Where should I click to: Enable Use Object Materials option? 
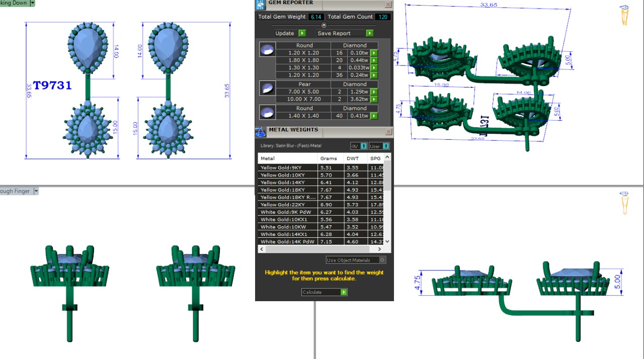[x=382, y=260]
